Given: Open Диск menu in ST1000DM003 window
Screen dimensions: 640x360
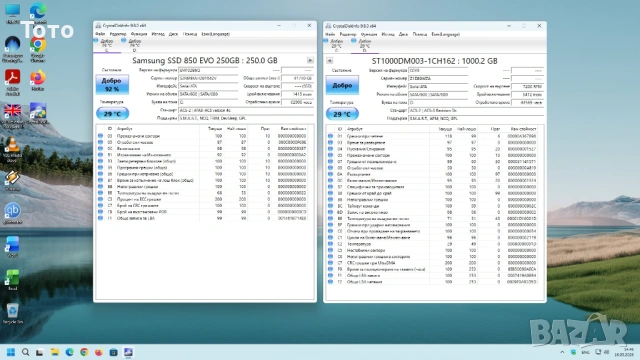Looking at the screenshot, I should [x=403, y=34].
